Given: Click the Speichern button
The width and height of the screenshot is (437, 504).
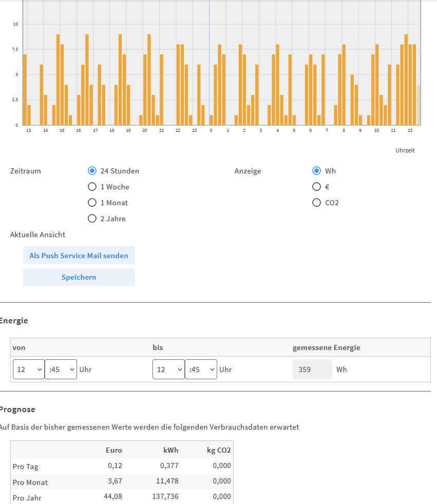Looking at the screenshot, I should coord(79,277).
